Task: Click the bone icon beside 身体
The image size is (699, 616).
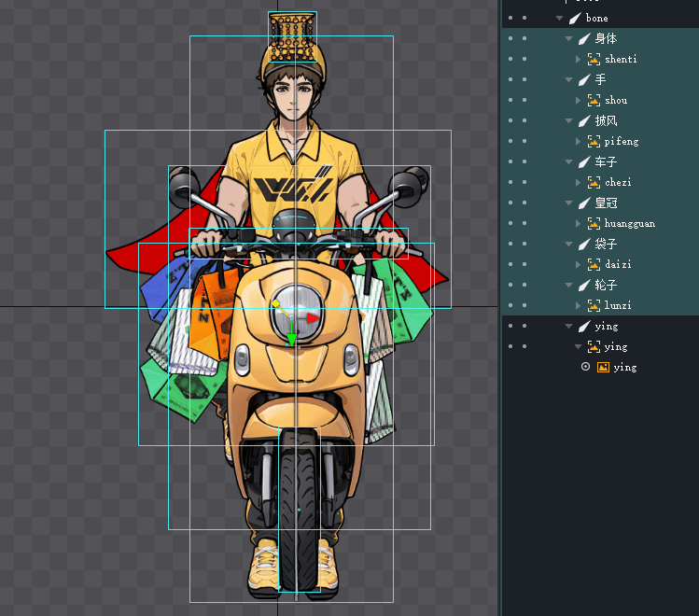Action: coord(584,39)
